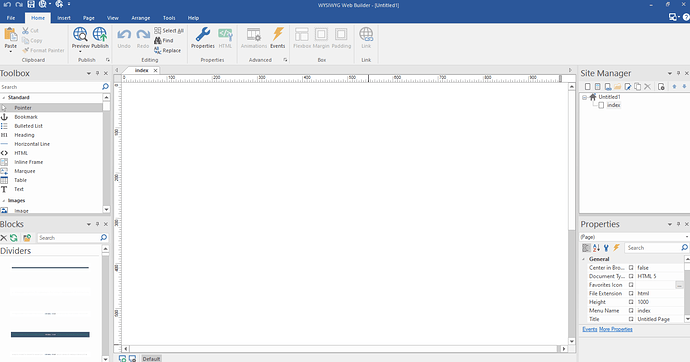Click the Events link

(590, 329)
